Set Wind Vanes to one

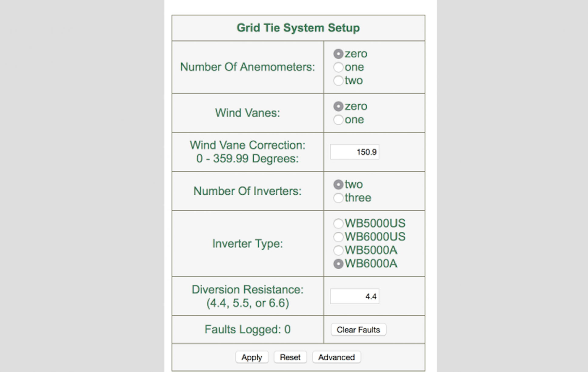pos(338,120)
